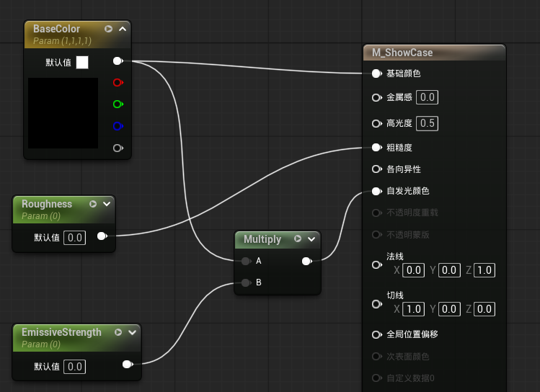Click the 切线 input pin
Image resolution: width=540 pixels, height=392 pixels.
[377, 304]
